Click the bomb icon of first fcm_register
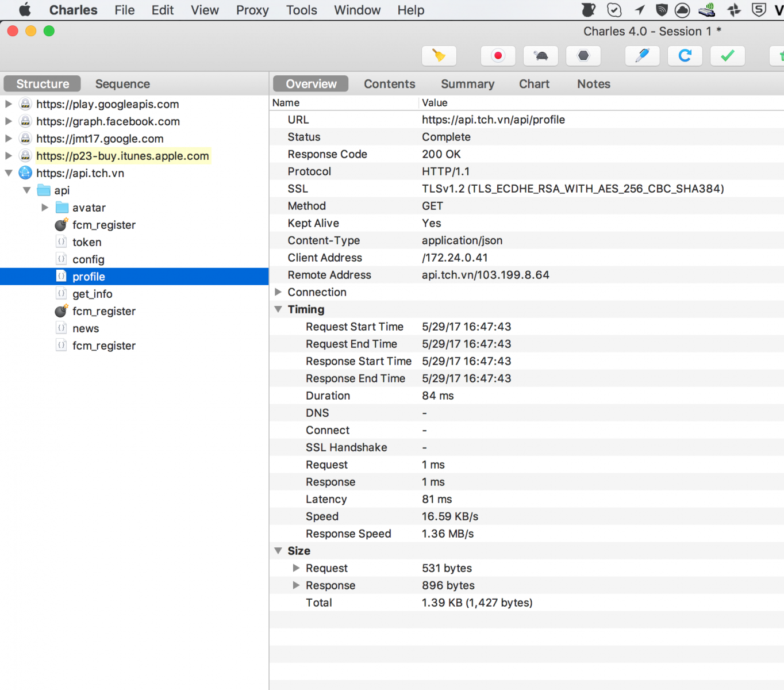The height and width of the screenshot is (690, 784). 61,225
